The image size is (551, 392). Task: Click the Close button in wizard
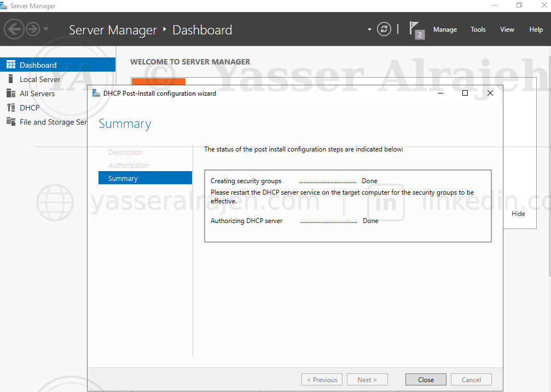426,380
